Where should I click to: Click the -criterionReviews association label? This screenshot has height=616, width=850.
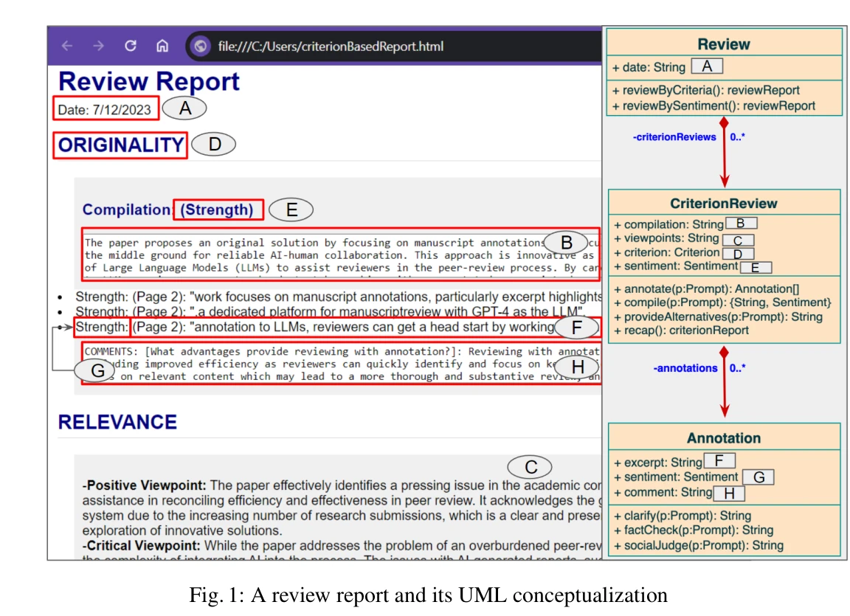click(x=674, y=136)
